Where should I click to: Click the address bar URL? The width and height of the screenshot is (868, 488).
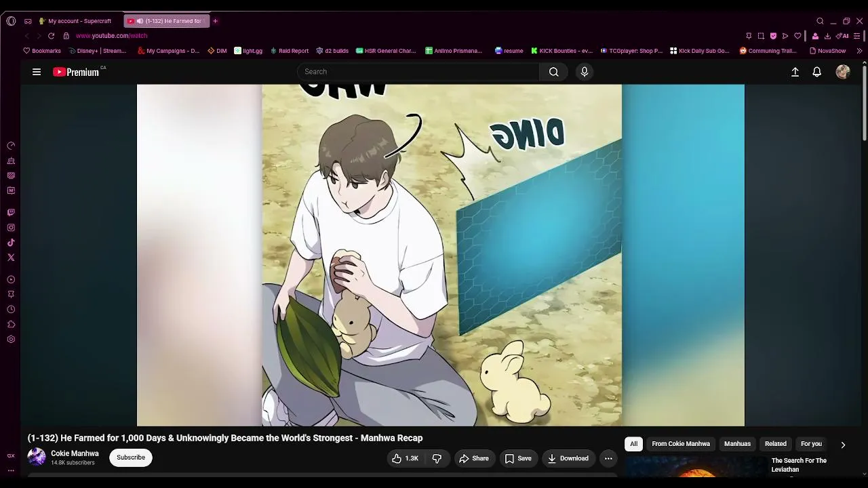[x=111, y=36]
